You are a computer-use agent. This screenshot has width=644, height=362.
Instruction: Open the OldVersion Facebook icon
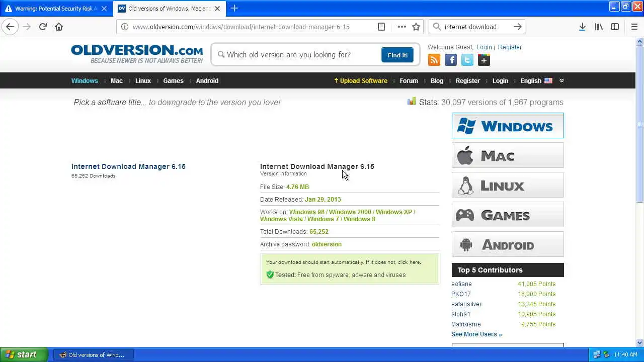[451, 60]
